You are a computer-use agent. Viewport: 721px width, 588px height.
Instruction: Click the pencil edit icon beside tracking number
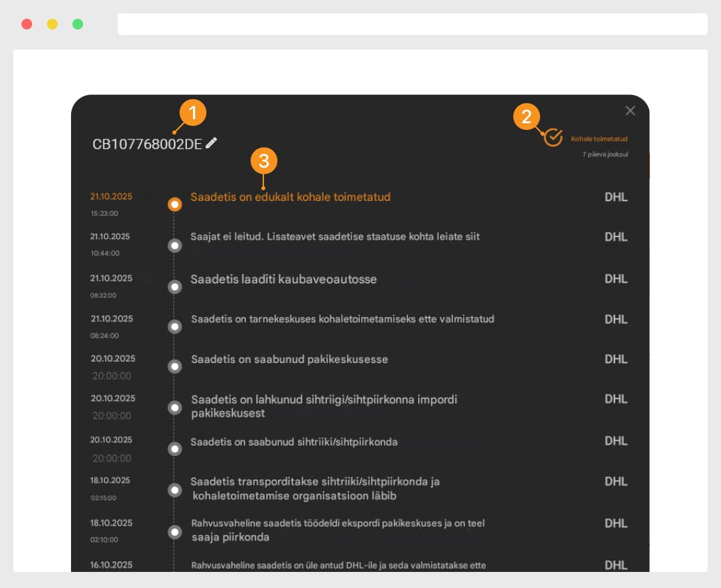(212, 143)
